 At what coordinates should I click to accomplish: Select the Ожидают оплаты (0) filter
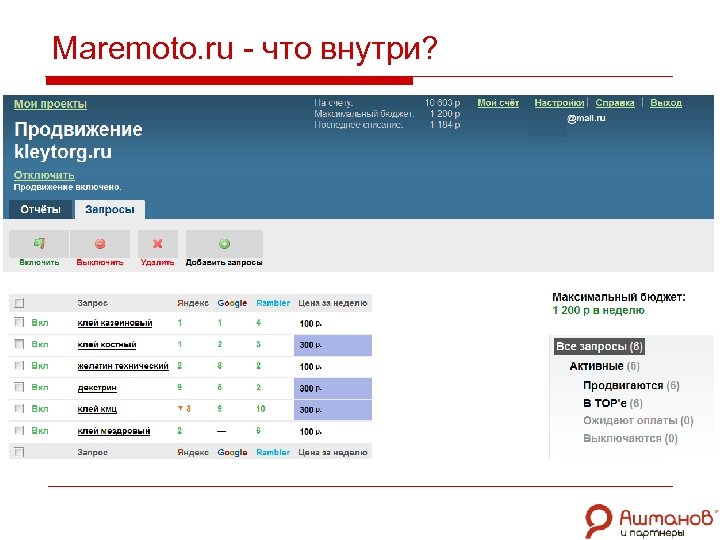point(638,421)
